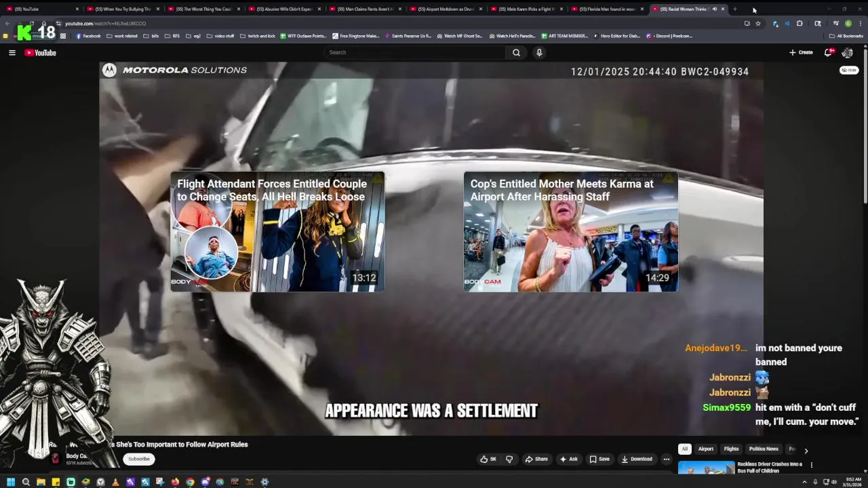Open Settings gear in the taskbar
868x488 pixels.
(264, 482)
